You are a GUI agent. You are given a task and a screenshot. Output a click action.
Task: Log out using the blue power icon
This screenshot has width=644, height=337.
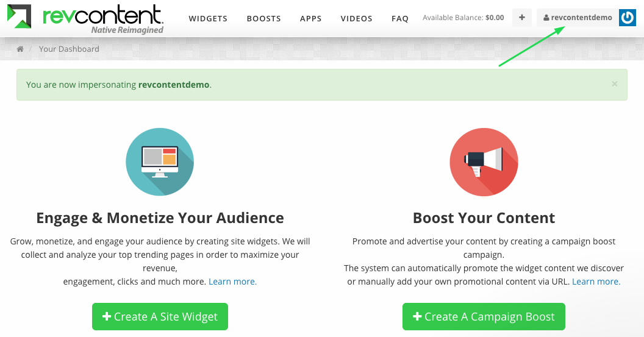coord(627,18)
